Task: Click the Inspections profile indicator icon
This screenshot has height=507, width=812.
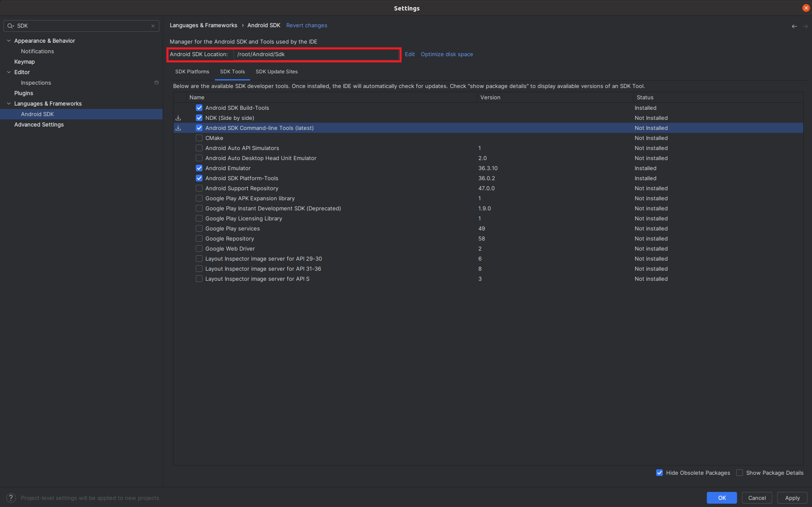Action: (x=156, y=83)
